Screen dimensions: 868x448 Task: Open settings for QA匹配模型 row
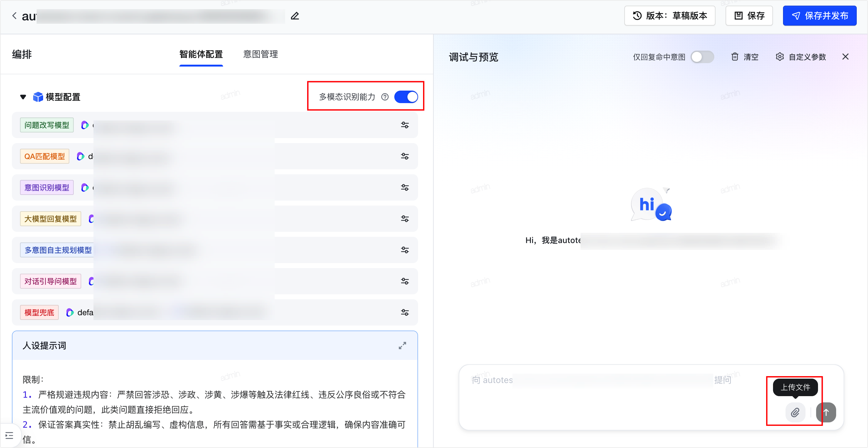click(405, 156)
